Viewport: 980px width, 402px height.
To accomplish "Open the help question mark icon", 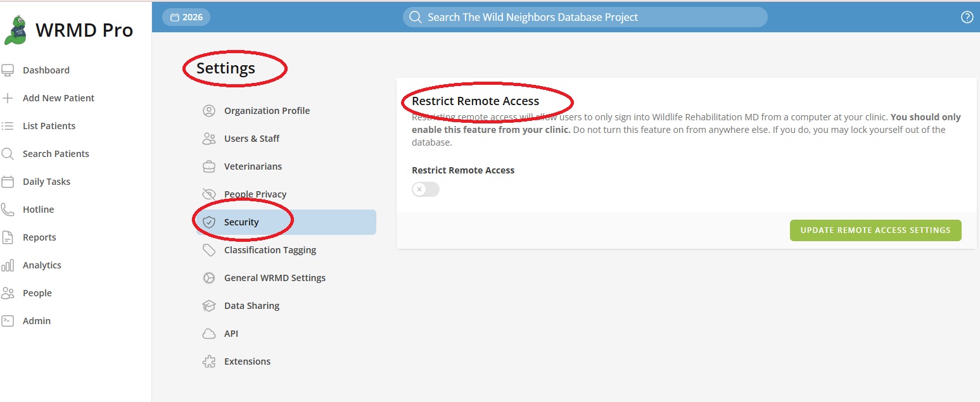I will click(x=967, y=17).
